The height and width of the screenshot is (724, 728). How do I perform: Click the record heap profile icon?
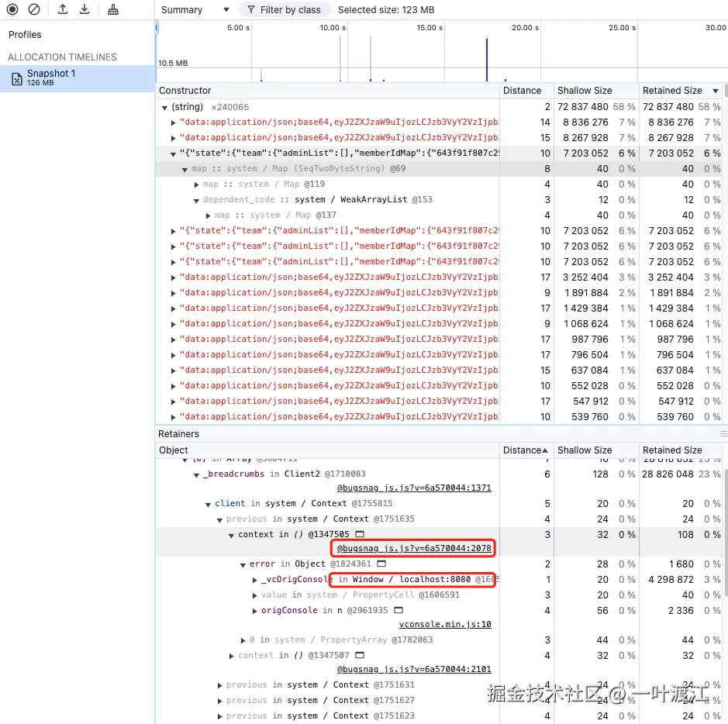coord(12,9)
